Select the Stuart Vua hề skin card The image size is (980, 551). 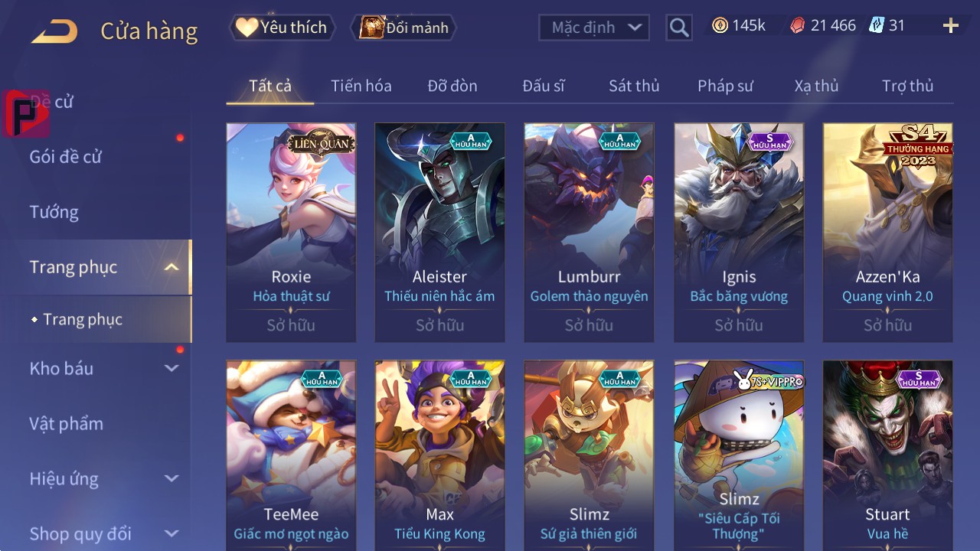pyautogui.click(x=888, y=455)
